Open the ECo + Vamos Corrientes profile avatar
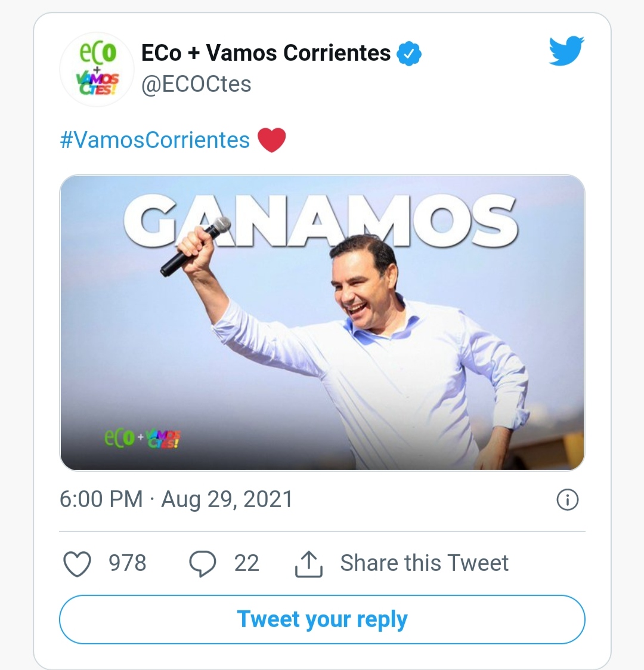 [97, 69]
